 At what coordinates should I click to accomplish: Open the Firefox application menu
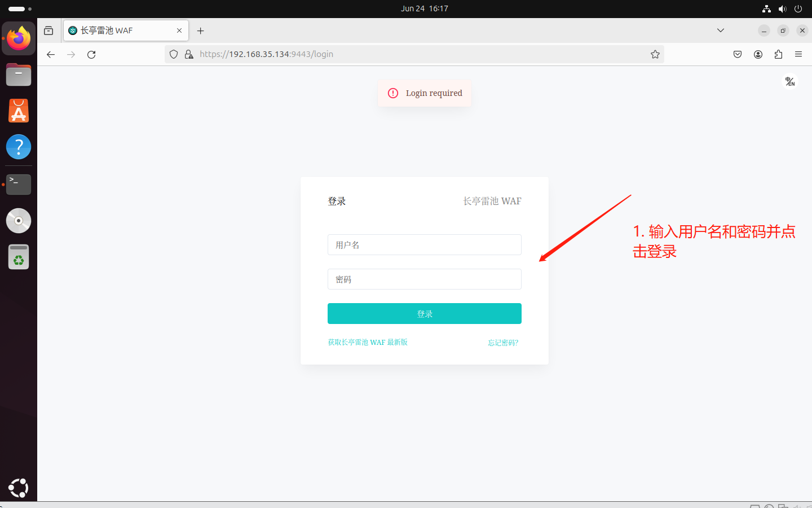[798, 54]
